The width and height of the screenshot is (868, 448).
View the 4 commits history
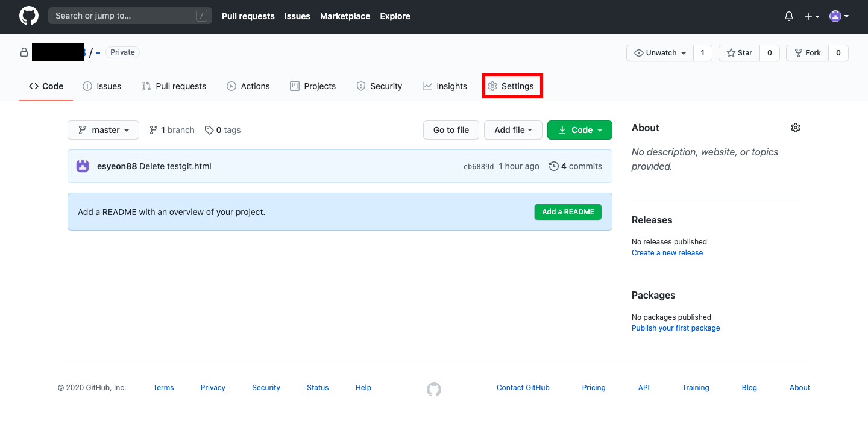[x=576, y=166]
